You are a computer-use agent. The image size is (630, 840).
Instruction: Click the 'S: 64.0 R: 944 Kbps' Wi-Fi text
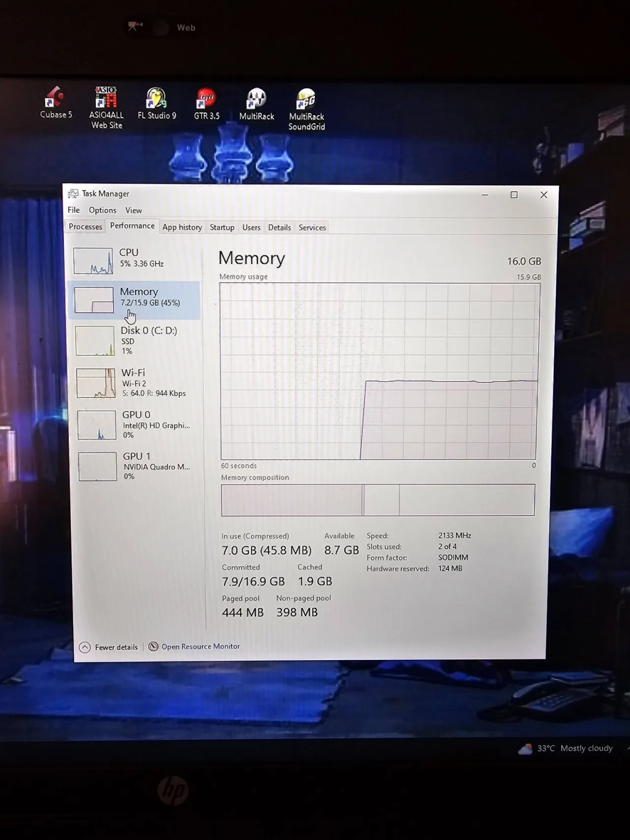pyautogui.click(x=154, y=393)
